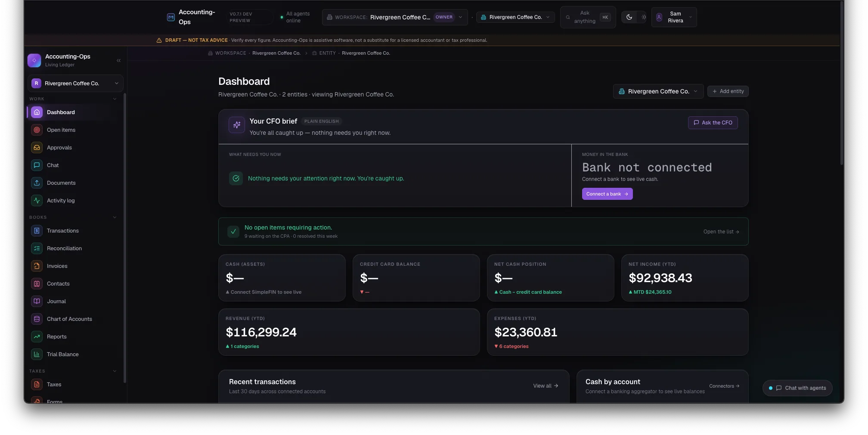Click Ask the CFO button
Image resolution: width=868 pixels, height=435 pixels.
click(713, 123)
